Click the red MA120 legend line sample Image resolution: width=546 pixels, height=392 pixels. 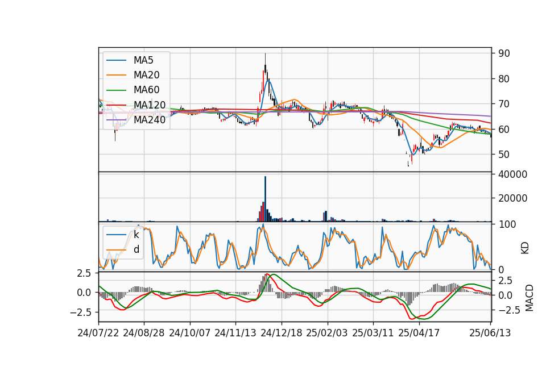coord(116,105)
